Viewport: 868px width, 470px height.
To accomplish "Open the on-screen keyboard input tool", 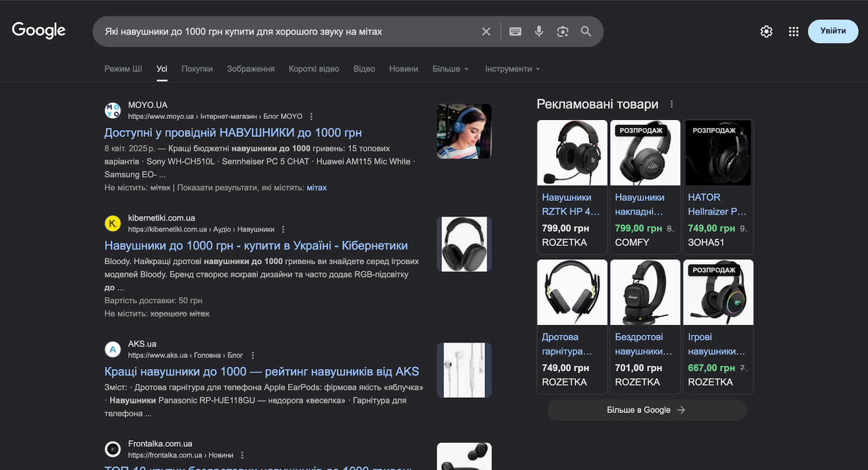I will [515, 31].
